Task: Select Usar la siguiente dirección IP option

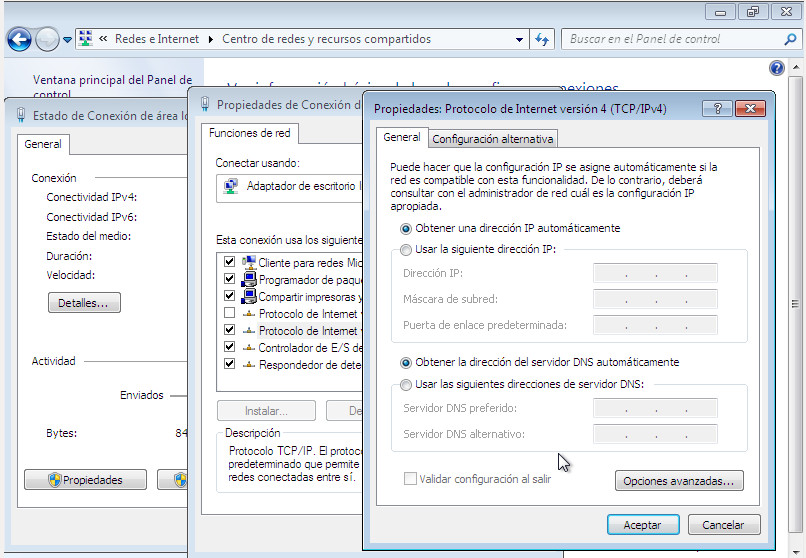Action: (x=406, y=250)
